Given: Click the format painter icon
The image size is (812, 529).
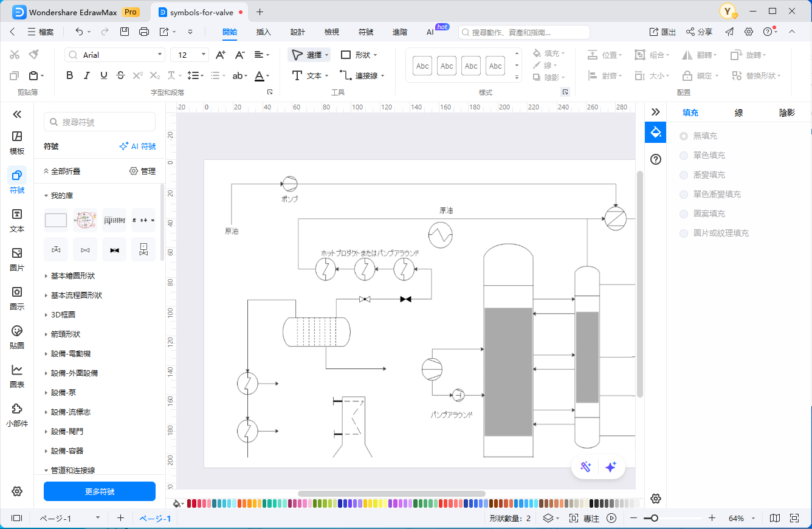Looking at the screenshot, I should [33, 55].
